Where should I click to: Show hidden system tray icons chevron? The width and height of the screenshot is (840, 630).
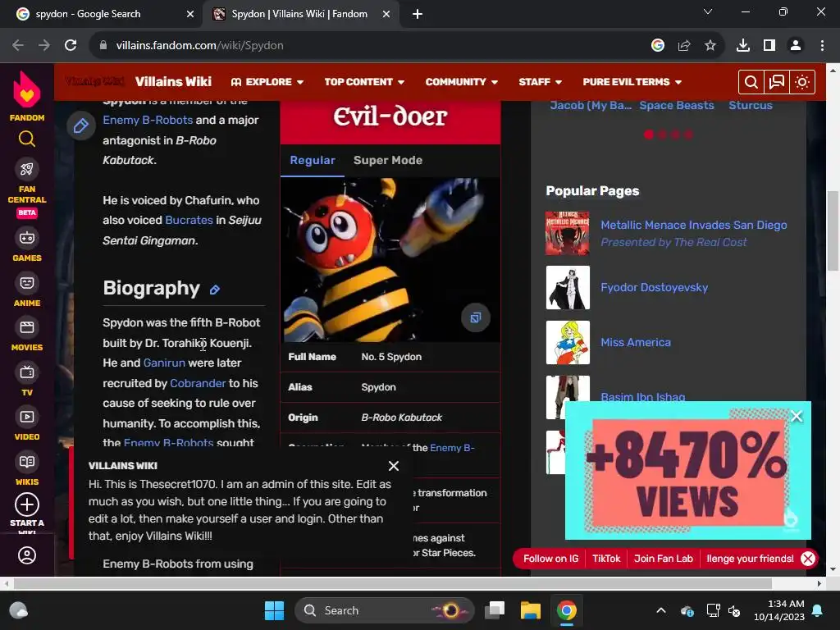pos(661,610)
